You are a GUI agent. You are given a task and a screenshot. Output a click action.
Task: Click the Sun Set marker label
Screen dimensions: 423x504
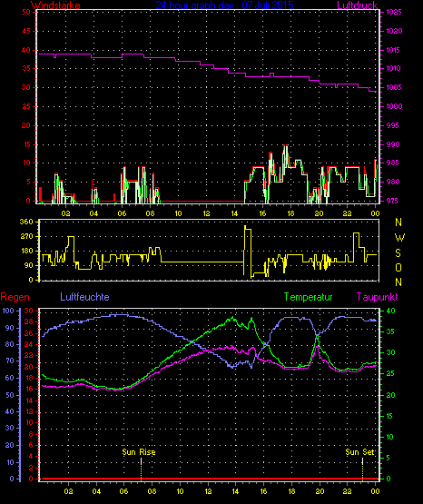(360, 452)
